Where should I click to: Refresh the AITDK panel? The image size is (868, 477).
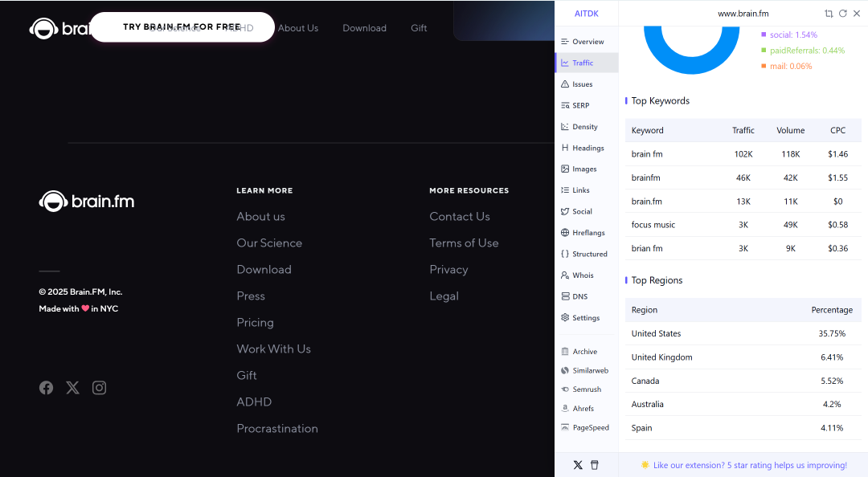pyautogui.click(x=842, y=14)
